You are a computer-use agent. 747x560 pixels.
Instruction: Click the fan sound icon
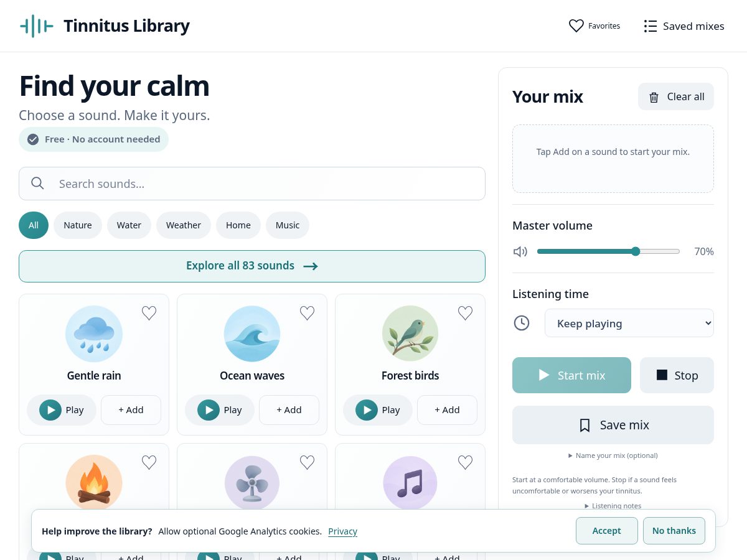(252, 483)
